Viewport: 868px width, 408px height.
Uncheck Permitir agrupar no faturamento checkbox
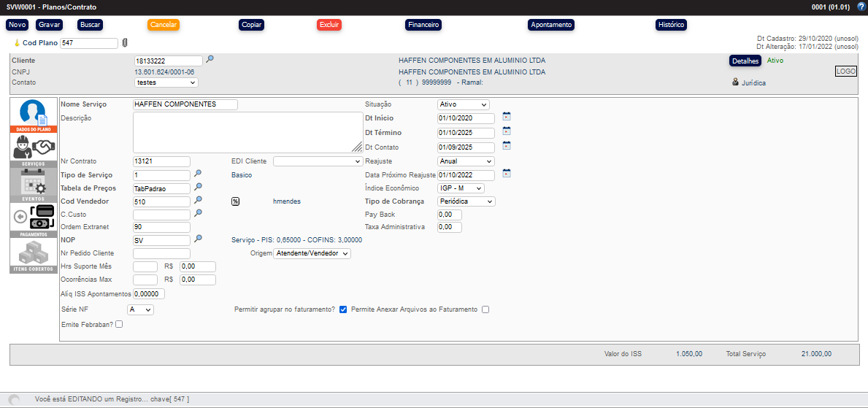(x=343, y=309)
